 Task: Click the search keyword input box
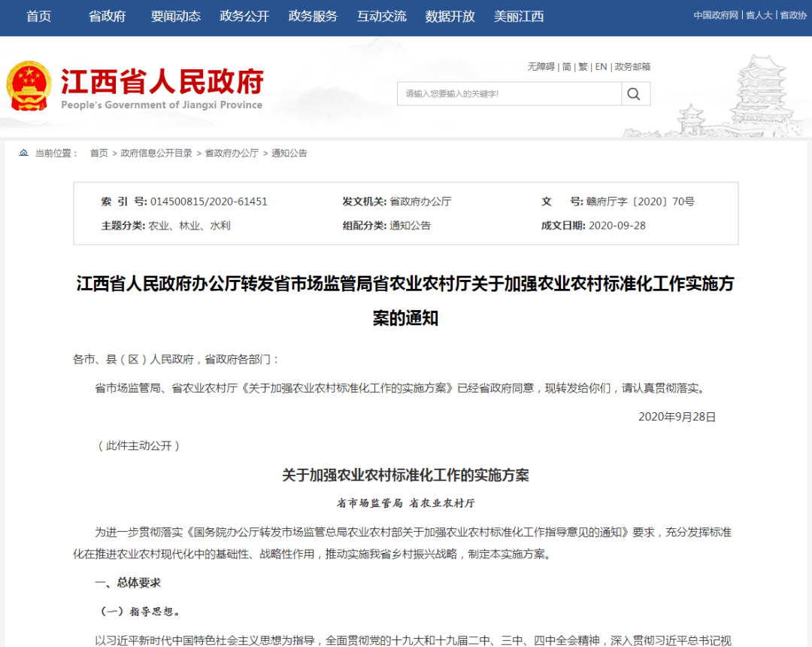[509, 93]
